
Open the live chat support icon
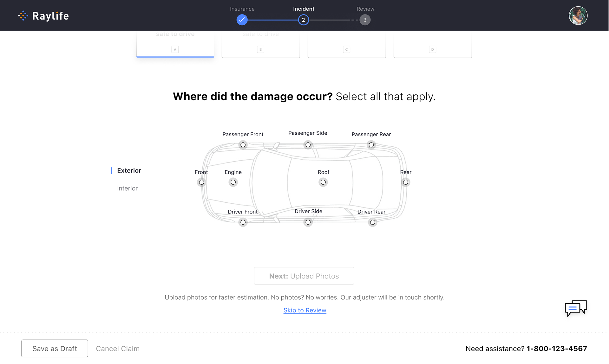click(576, 308)
